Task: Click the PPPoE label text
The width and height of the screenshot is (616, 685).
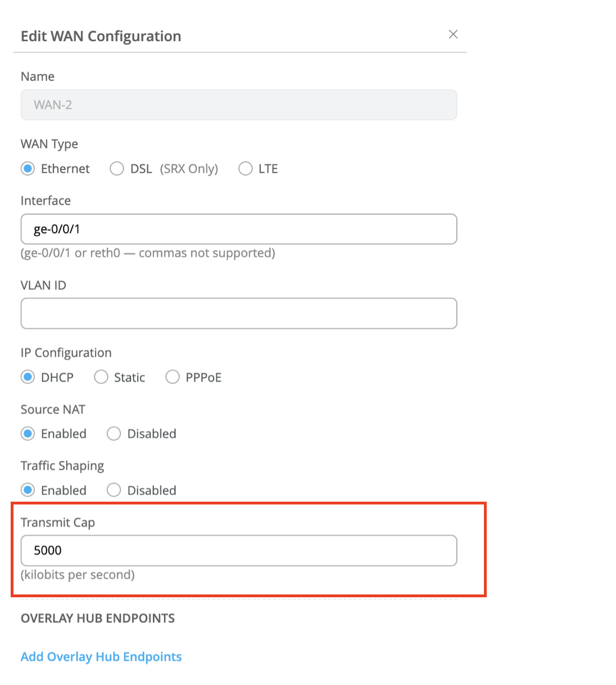Action: 203,377
